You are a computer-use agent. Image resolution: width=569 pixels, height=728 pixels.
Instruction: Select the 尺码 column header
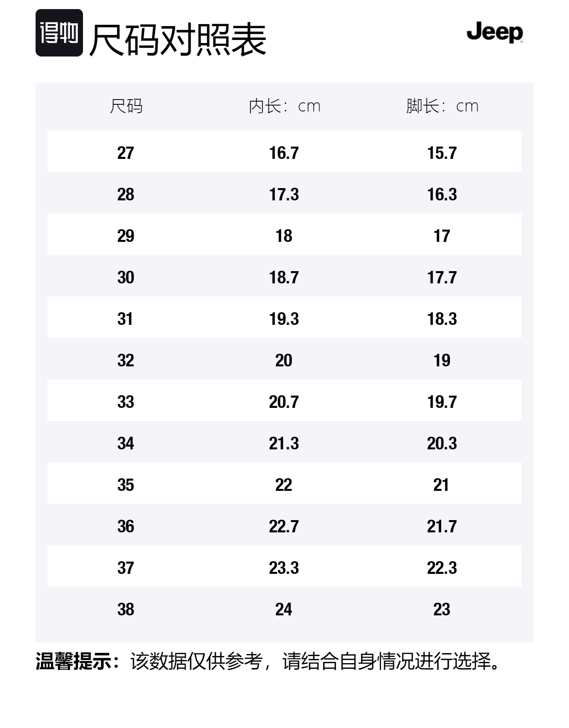click(x=126, y=106)
